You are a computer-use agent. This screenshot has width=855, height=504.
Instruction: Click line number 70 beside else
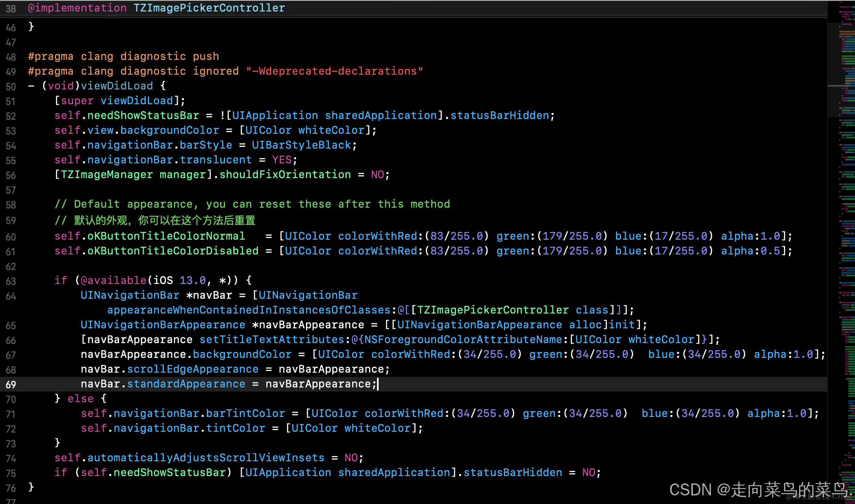[11, 399]
